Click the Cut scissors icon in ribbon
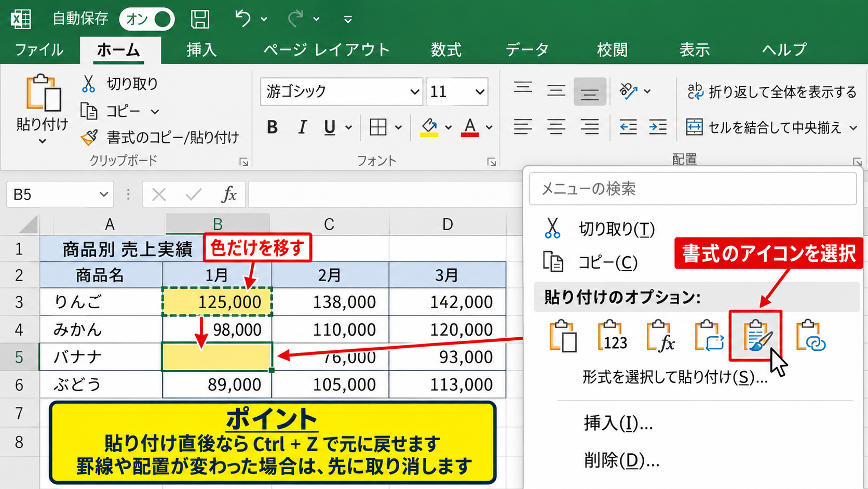This screenshot has height=489, width=868. coord(89,84)
